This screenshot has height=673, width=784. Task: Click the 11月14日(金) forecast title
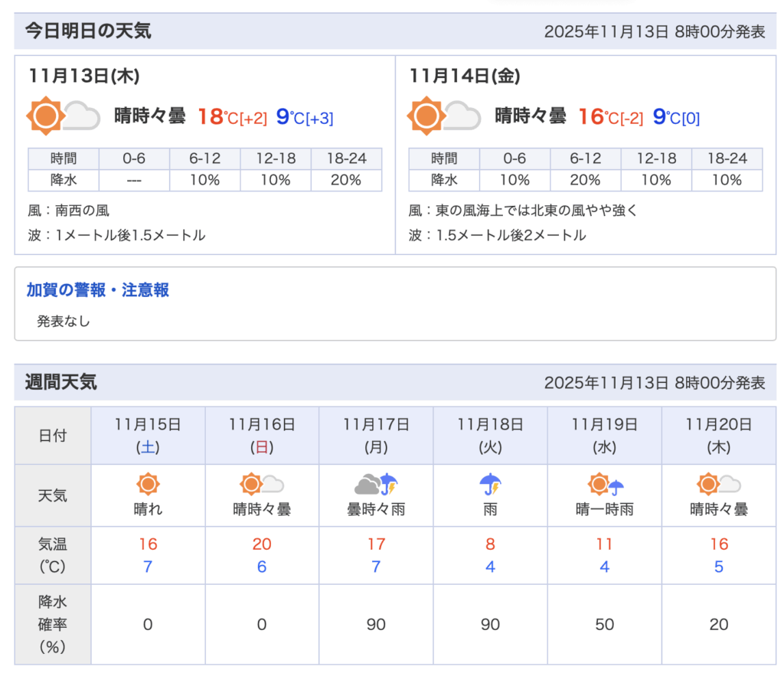pyautogui.click(x=465, y=76)
